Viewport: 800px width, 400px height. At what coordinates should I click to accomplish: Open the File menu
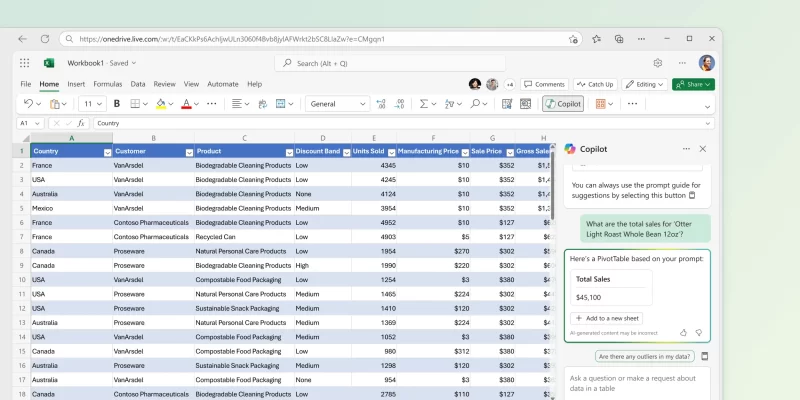[x=26, y=84]
